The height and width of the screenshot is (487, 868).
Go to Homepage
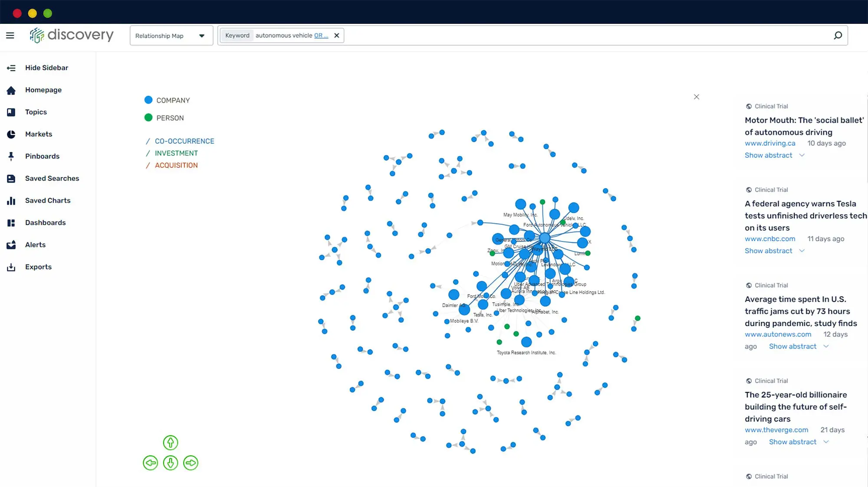tap(43, 90)
